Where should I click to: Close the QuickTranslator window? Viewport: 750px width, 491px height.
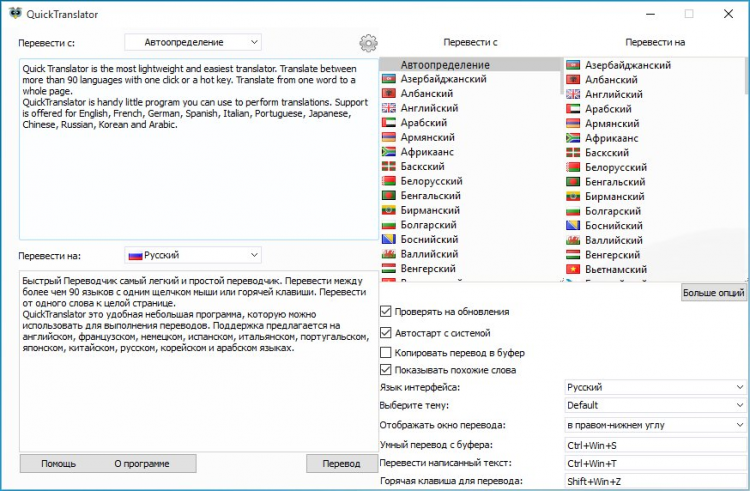[728, 14]
